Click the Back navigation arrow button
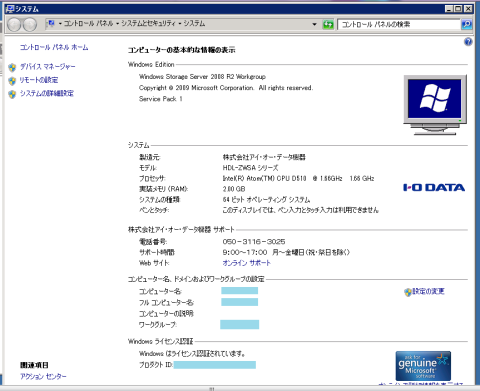This screenshot has height=391, width=480. pyautogui.click(x=14, y=24)
